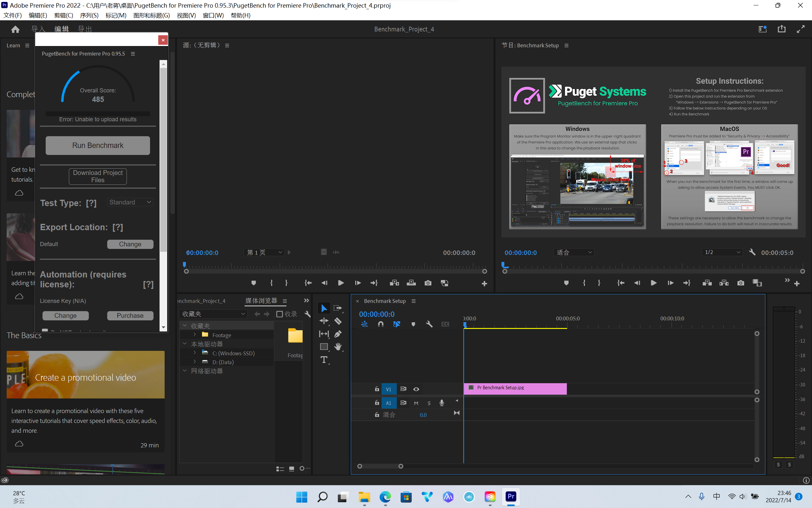Select the Selection tool arrow
Screen dimensions: 812x508
click(324, 308)
